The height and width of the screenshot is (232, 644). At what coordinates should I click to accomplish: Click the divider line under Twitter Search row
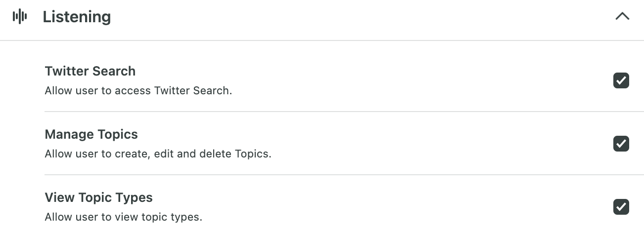344,112
